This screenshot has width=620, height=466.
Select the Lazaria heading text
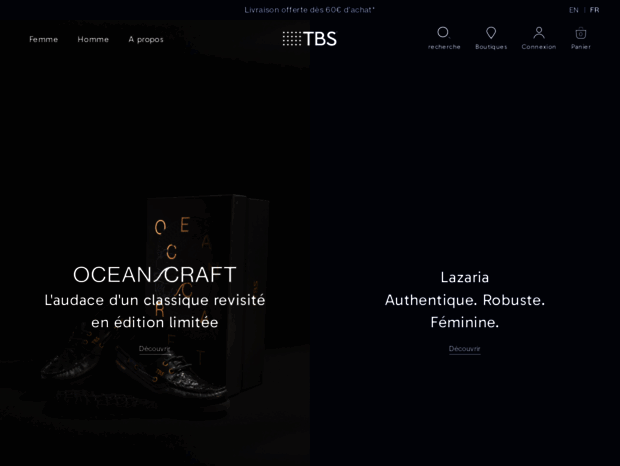point(465,277)
